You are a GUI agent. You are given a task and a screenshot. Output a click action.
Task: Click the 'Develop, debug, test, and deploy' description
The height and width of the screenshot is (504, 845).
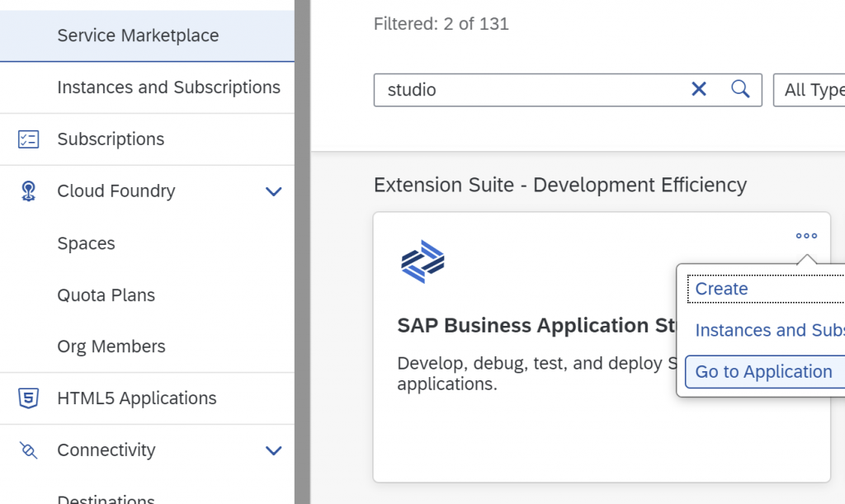click(537, 373)
